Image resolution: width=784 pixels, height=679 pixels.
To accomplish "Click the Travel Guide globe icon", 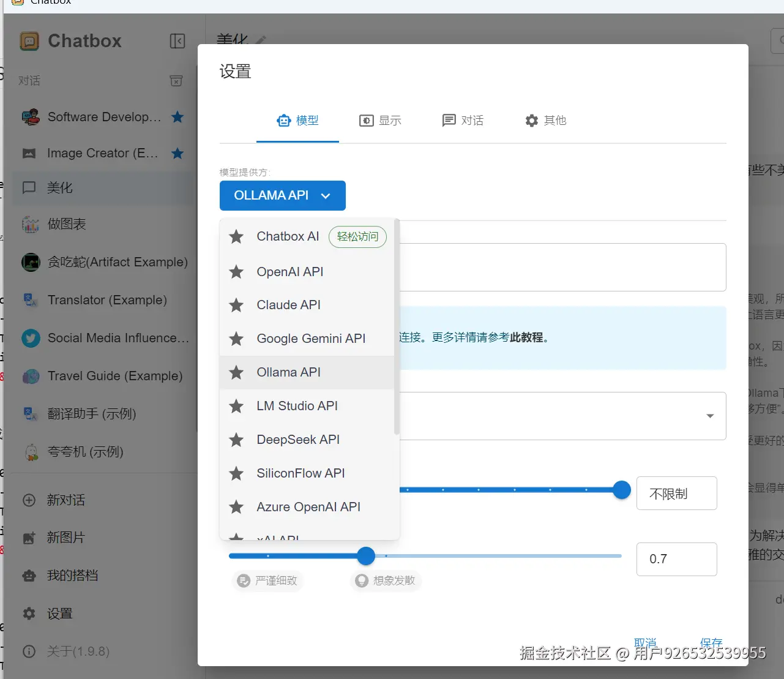I will point(30,376).
